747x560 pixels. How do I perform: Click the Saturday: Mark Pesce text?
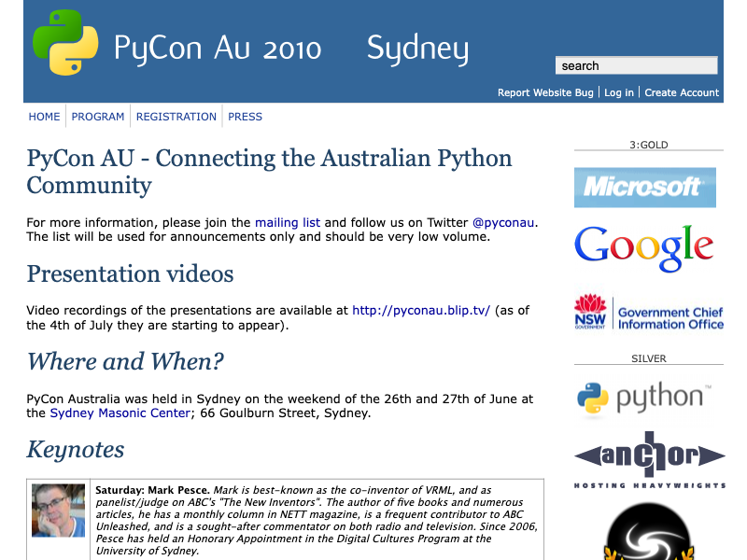coord(152,490)
